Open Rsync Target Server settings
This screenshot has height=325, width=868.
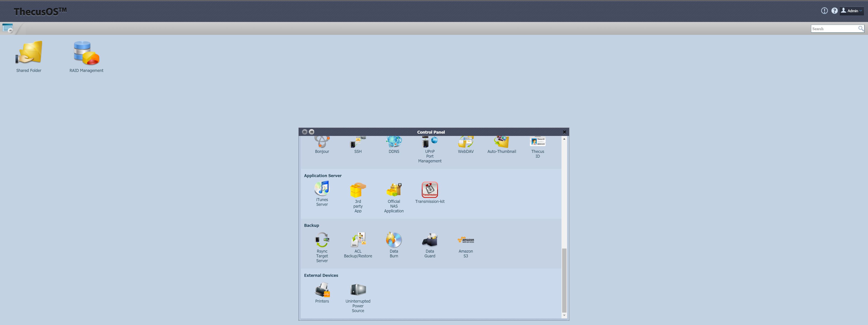(x=322, y=240)
